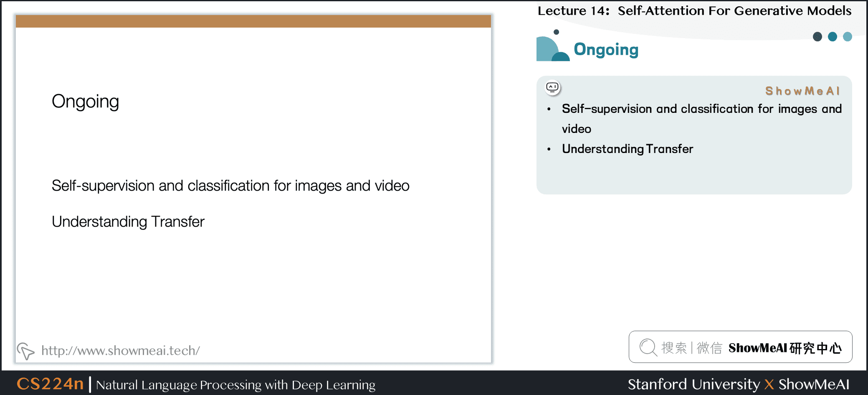Click the orange 'CS224n' course label
868x395 pixels.
click(x=50, y=384)
